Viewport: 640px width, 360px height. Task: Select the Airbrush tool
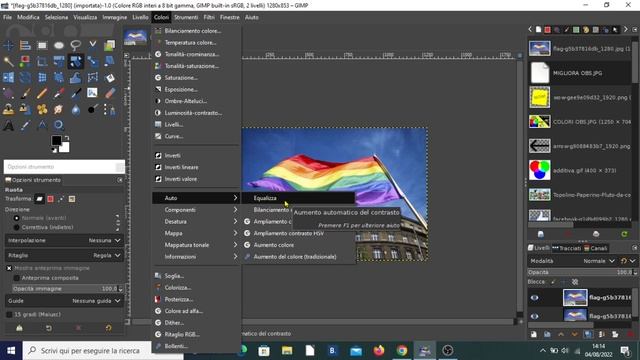pyautogui.click(x=58, y=93)
